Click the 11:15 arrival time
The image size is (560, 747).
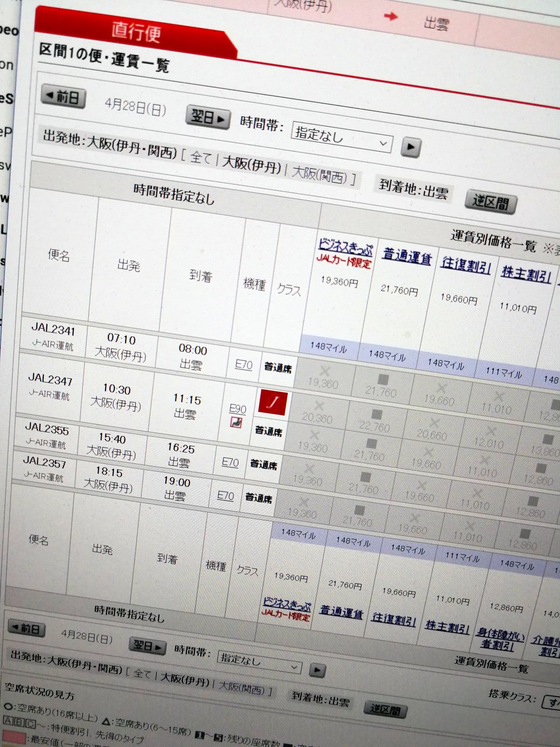pyautogui.click(x=187, y=400)
